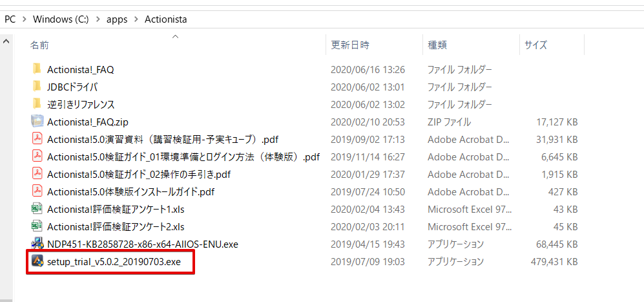
Task: Open the JDBCドライバ folder icon
Action: click(37, 87)
